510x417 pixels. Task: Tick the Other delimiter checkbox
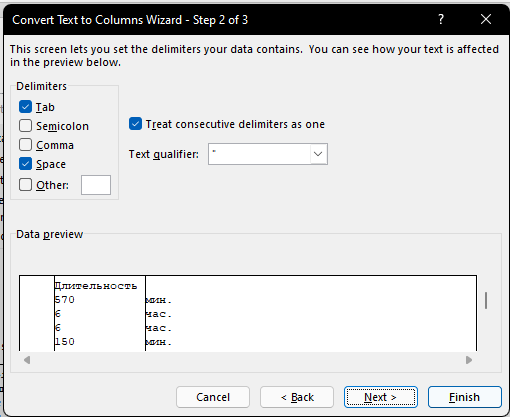click(26, 185)
